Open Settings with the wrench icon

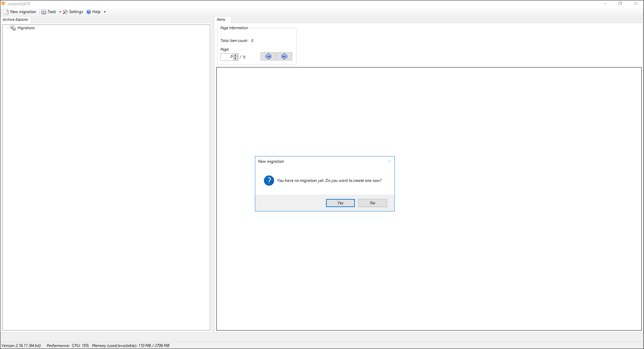coord(73,12)
